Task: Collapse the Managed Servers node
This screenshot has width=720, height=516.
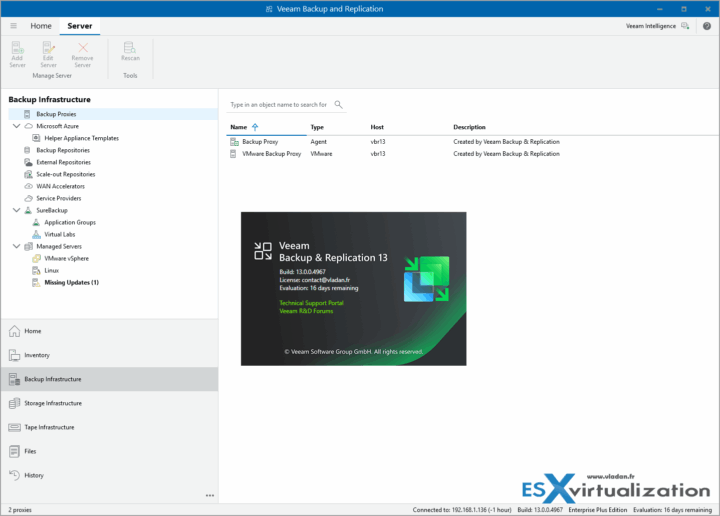Action: click(x=17, y=246)
